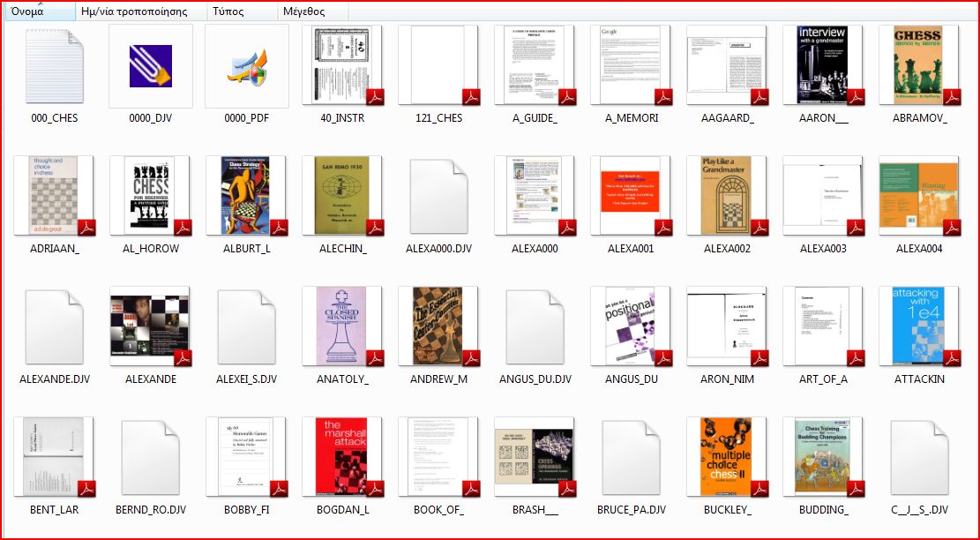
Task: Select the ALEXA000 PDF file thumbnail
Action: [535, 196]
